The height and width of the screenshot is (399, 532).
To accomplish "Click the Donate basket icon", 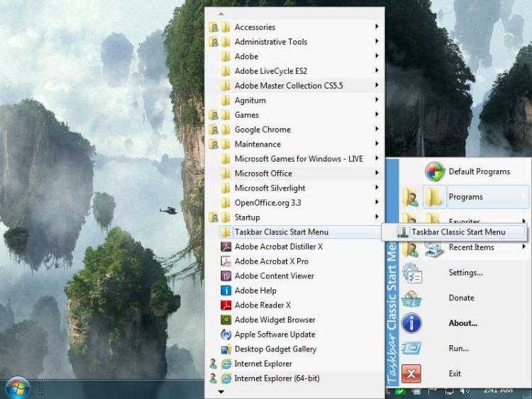I will coord(411,298).
